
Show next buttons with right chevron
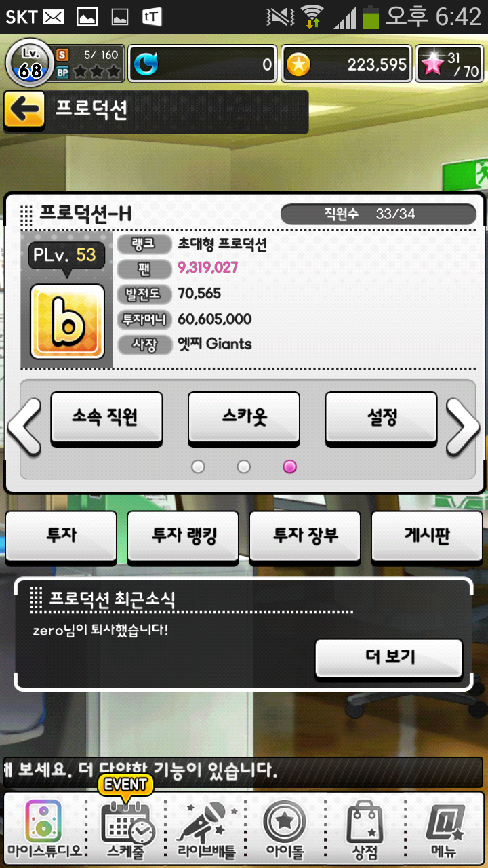(463, 427)
